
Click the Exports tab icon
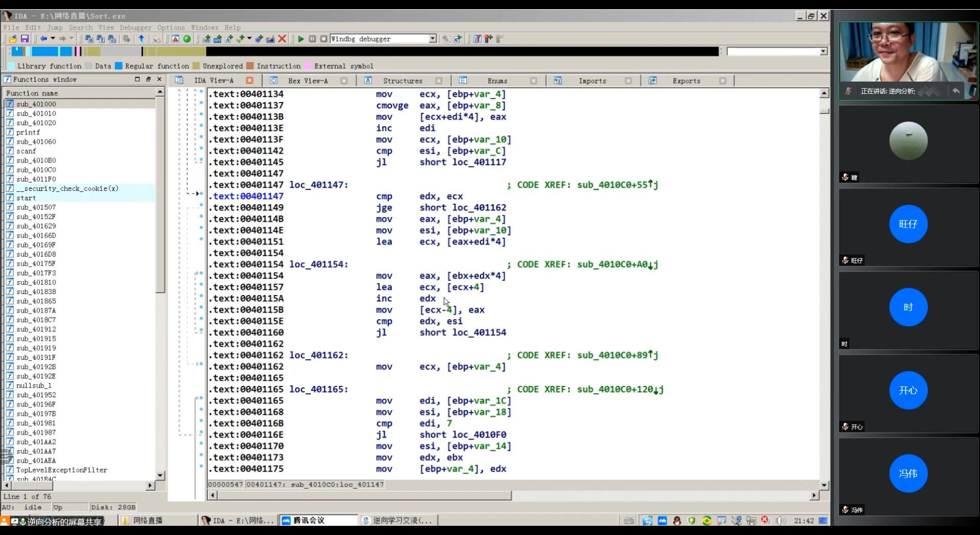[x=652, y=81]
